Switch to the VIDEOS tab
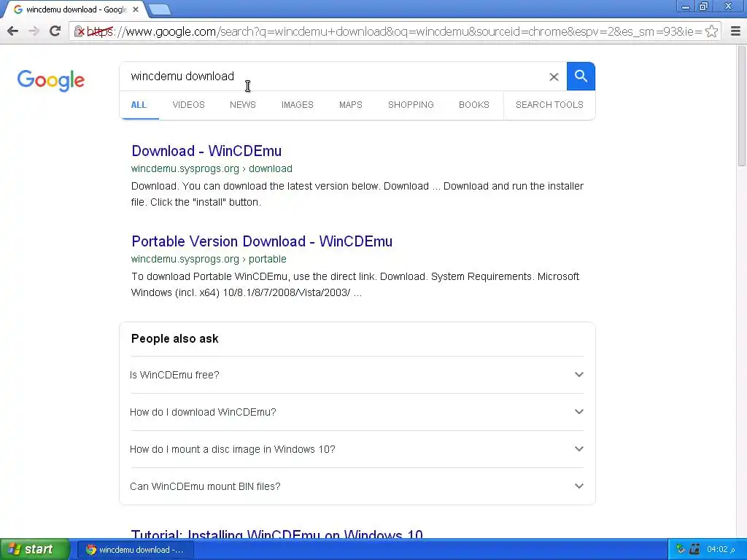The width and height of the screenshot is (747, 560). point(189,105)
